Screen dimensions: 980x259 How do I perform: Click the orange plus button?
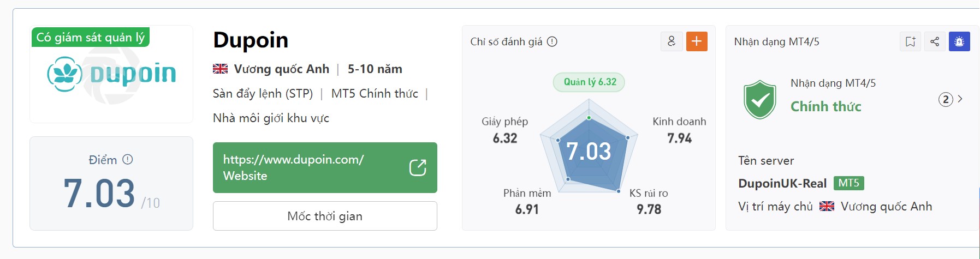[697, 41]
